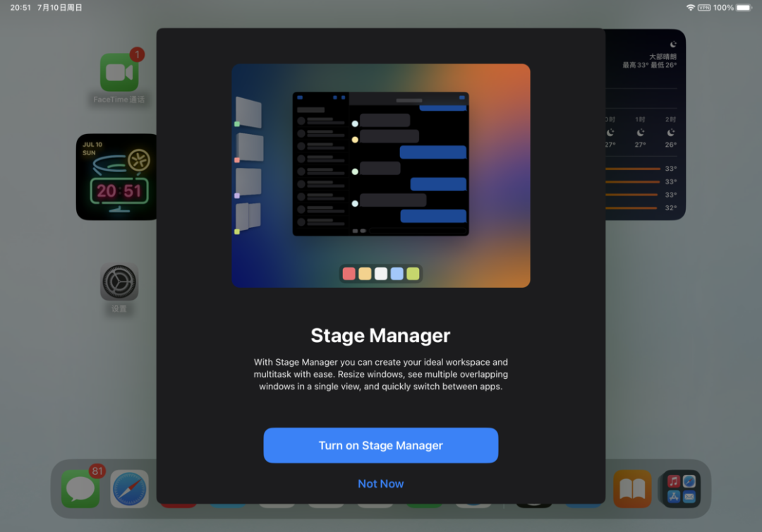The height and width of the screenshot is (532, 762).
Task: Tap the Stage Manager heading
Action: click(x=380, y=335)
